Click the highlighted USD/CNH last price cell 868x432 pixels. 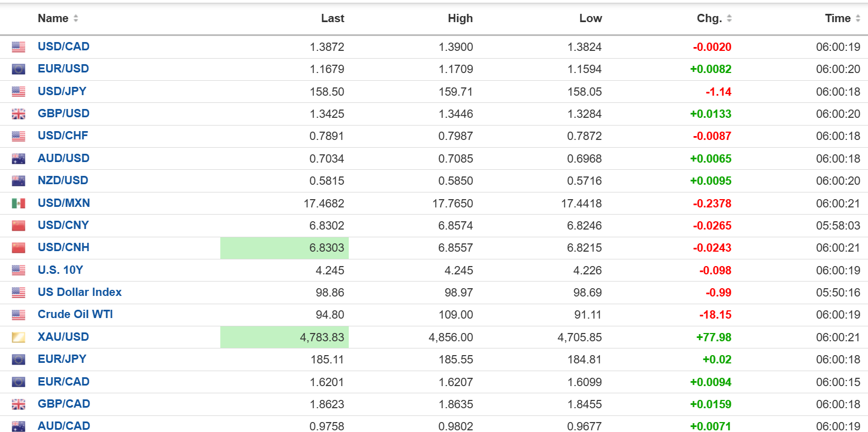(285, 248)
